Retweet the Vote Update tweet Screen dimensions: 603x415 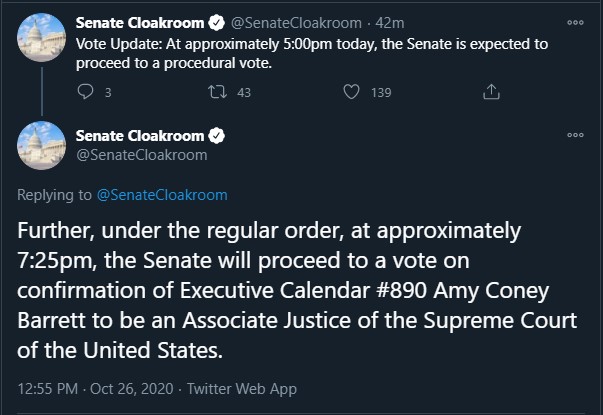coord(218,92)
